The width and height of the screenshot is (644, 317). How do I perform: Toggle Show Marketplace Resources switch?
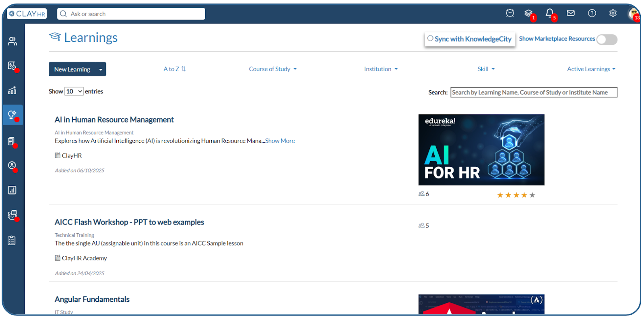[x=607, y=39]
